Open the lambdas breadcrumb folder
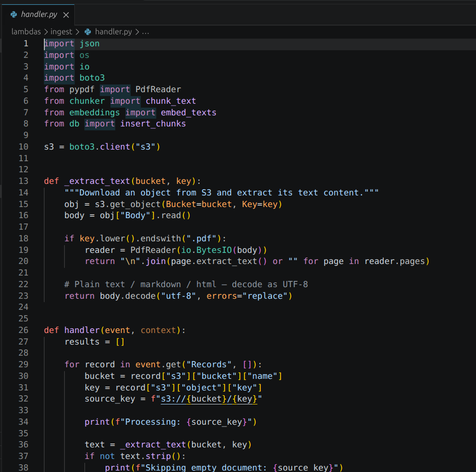This screenshot has height=472, width=476. 26,31
